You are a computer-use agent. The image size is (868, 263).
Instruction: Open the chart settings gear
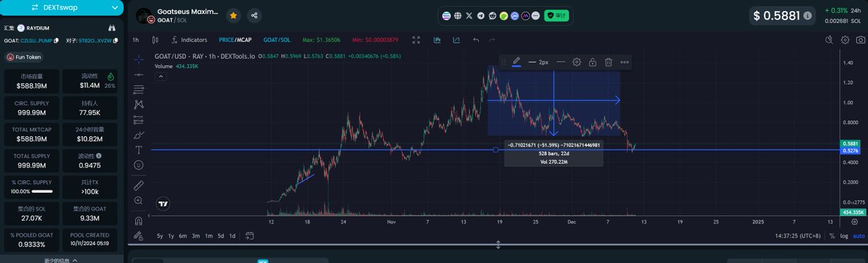pyautogui.click(x=844, y=40)
